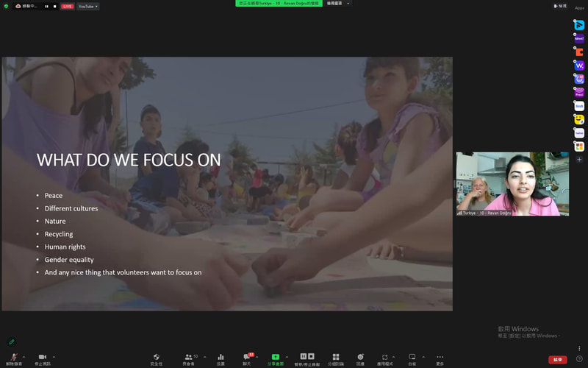Viewport: 588px width, 368px height.
Task: Click green screen-viewing notification banner
Action: click(279, 4)
